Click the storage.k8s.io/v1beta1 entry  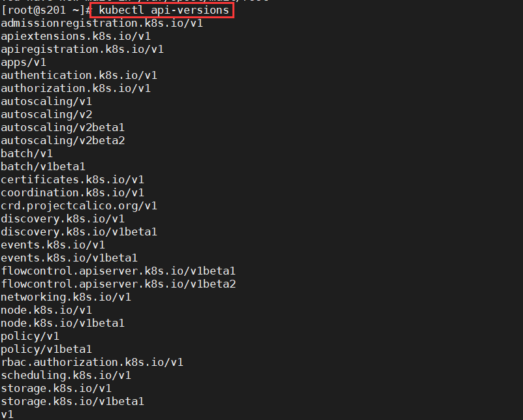coord(72,401)
